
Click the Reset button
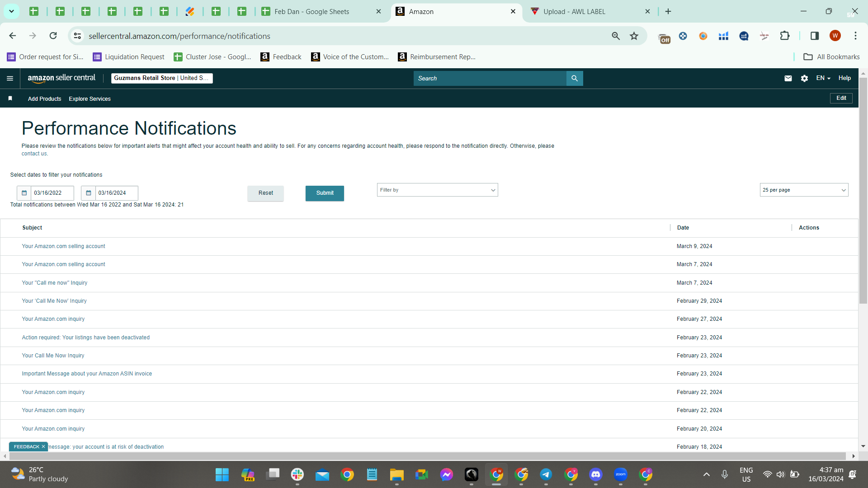(265, 193)
